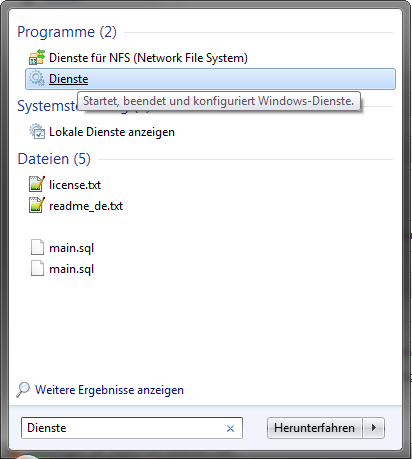Open the license.txt result text
Screen dimensions: 412x459
(75, 185)
